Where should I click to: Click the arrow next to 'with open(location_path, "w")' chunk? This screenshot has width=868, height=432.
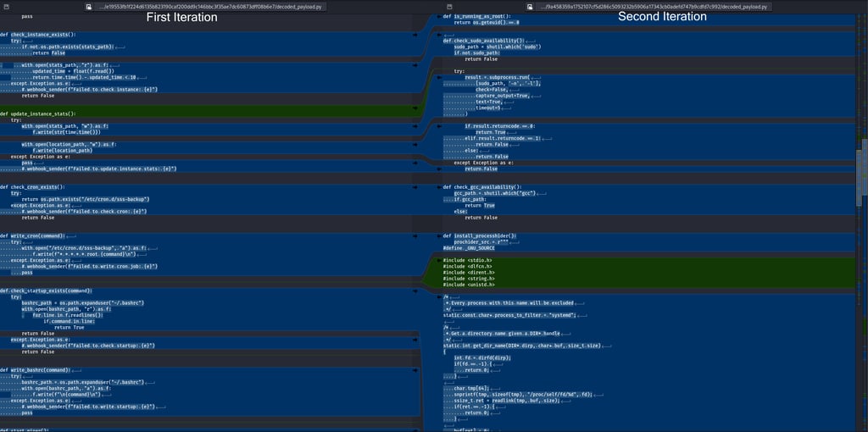click(x=415, y=144)
